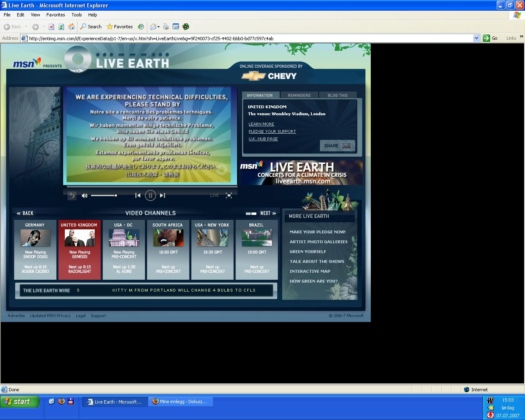Viewport: 525px width, 420px height.
Task: Click the green Go button
Action: pyautogui.click(x=490, y=38)
